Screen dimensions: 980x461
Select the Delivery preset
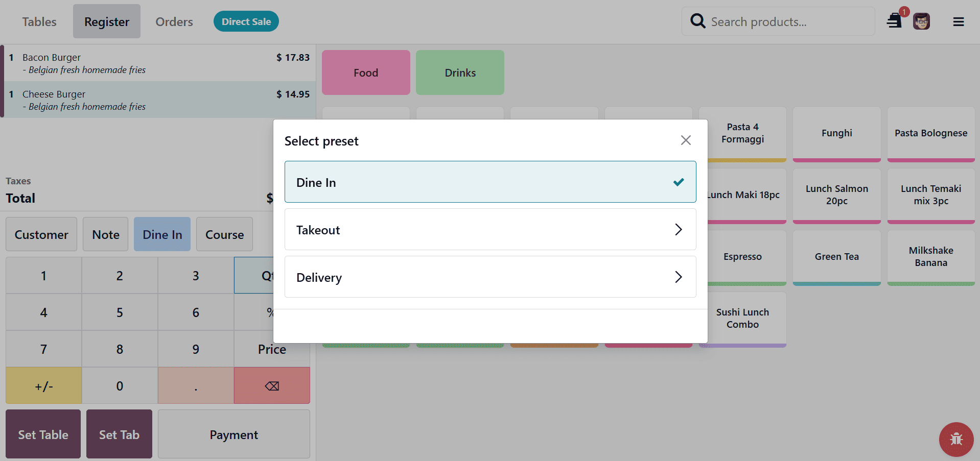click(x=460, y=277)
